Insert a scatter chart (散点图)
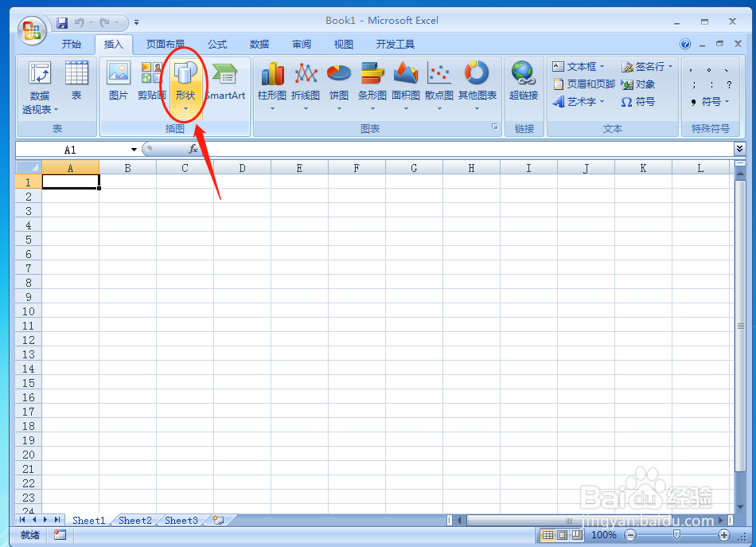Screen dimensions: 756x547 [438, 87]
